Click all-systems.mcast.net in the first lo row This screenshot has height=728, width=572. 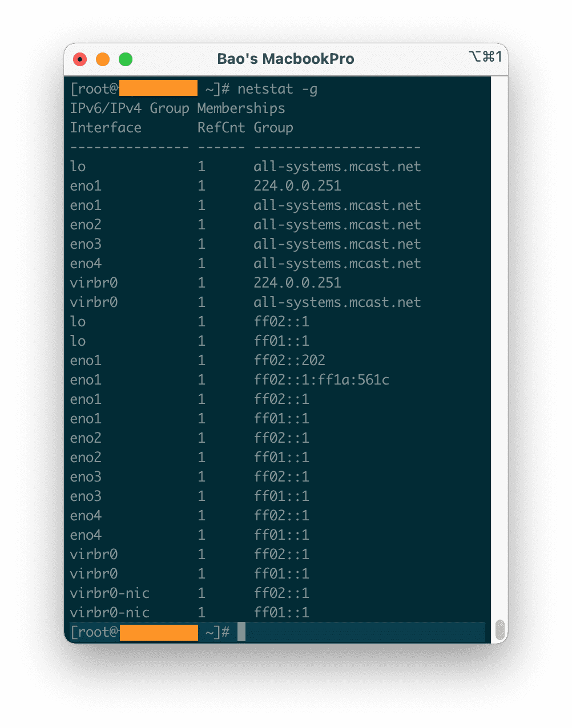337,167
